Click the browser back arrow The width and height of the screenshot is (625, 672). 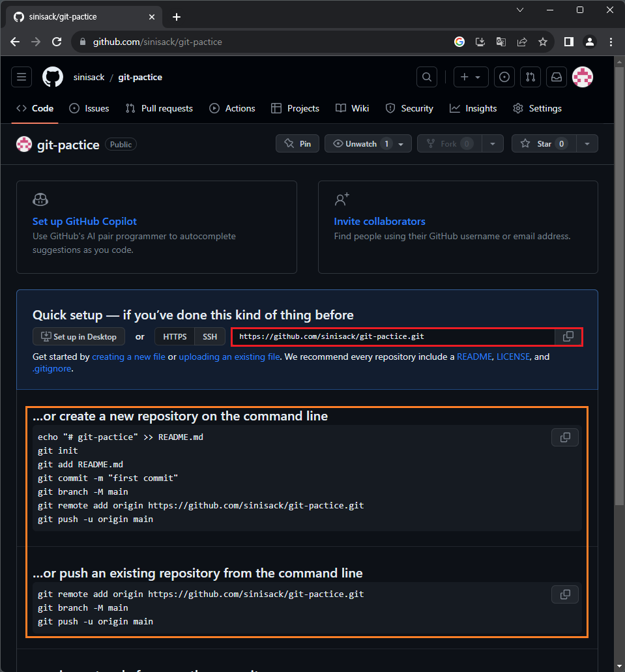tap(15, 42)
